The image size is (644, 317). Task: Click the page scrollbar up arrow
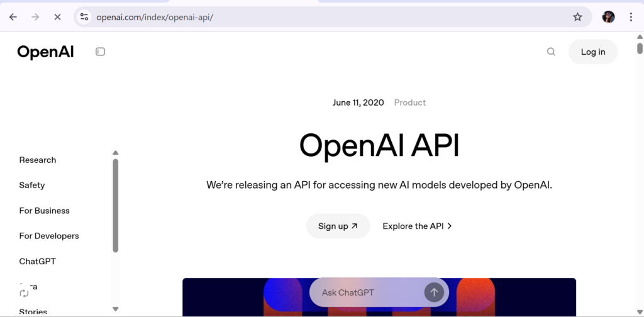[640, 36]
